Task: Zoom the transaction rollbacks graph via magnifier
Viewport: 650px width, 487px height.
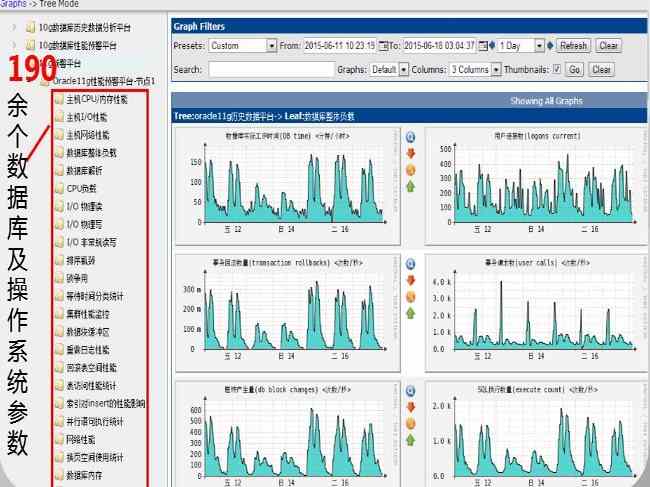Action: (x=410, y=264)
